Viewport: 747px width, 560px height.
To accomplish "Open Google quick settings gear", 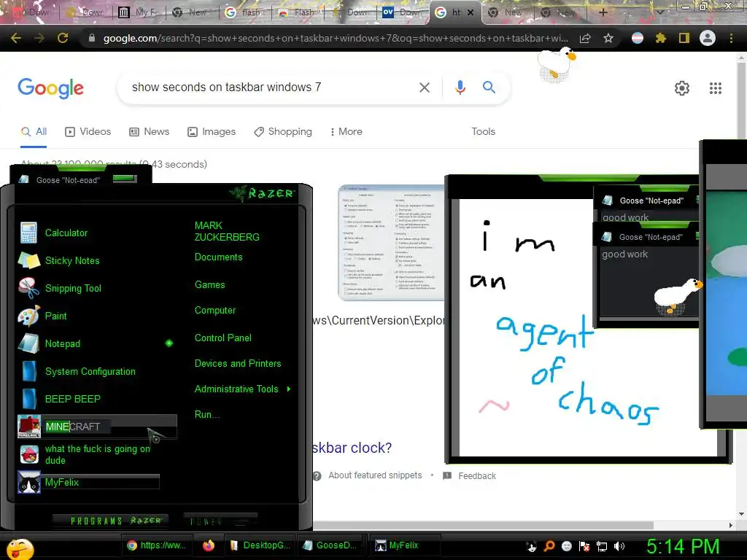I will 682,88.
